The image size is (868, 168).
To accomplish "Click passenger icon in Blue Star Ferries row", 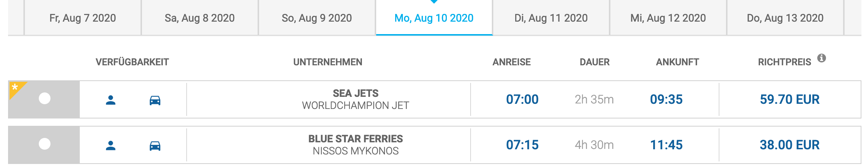I will point(111,146).
